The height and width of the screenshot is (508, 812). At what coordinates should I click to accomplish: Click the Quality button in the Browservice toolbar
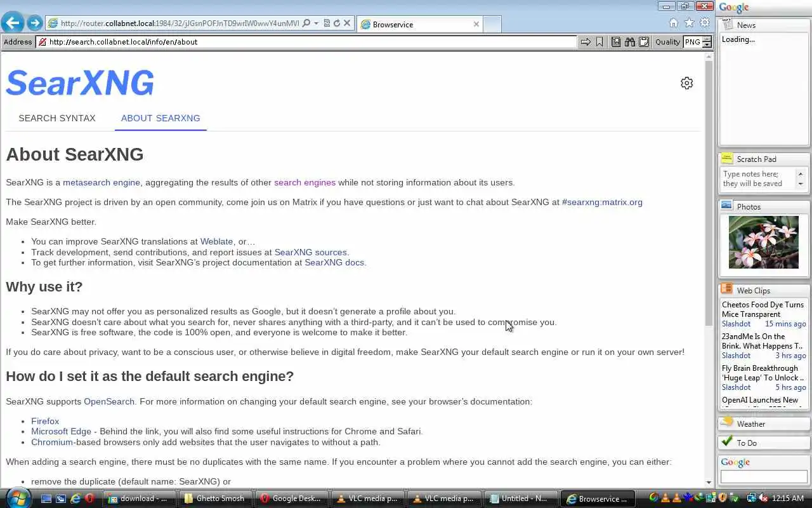pyautogui.click(x=667, y=42)
